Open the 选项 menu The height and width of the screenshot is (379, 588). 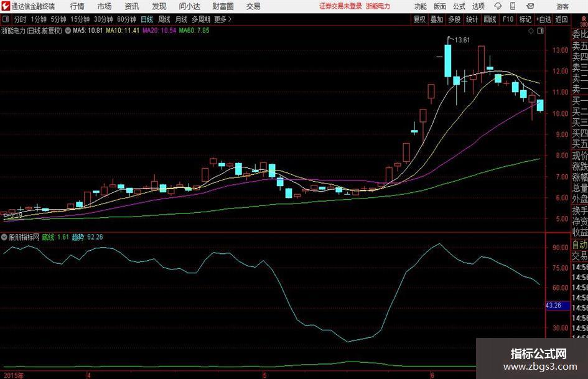478,6
